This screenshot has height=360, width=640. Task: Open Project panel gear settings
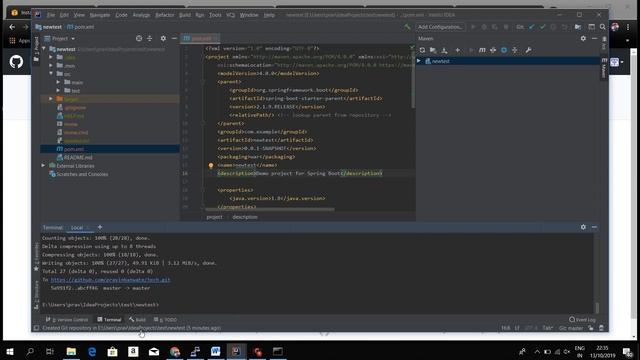[x=163, y=38]
